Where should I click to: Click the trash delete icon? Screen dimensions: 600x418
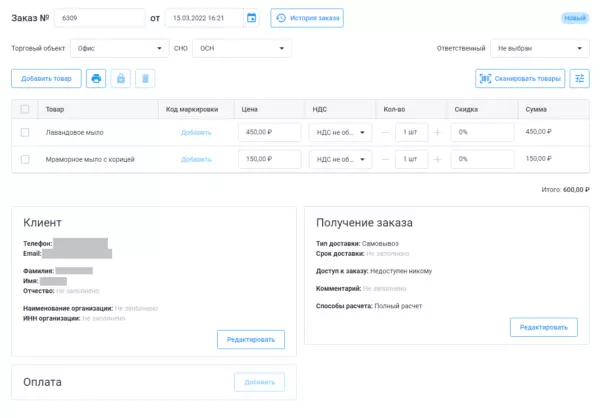click(x=145, y=78)
